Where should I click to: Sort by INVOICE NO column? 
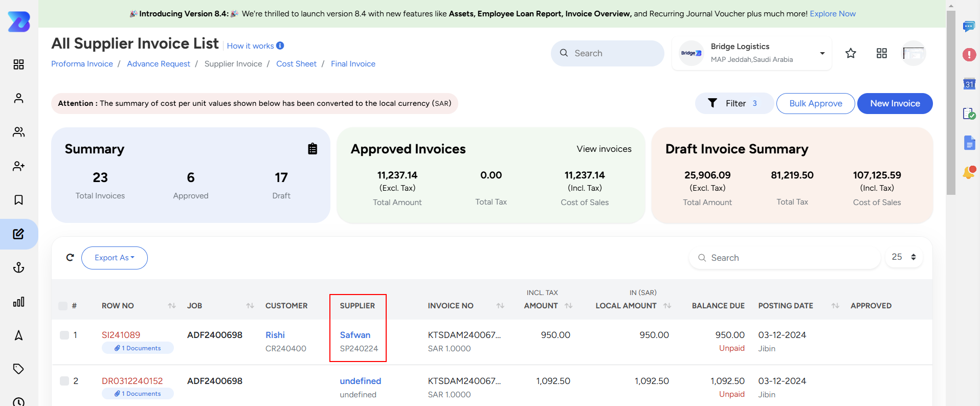500,306
